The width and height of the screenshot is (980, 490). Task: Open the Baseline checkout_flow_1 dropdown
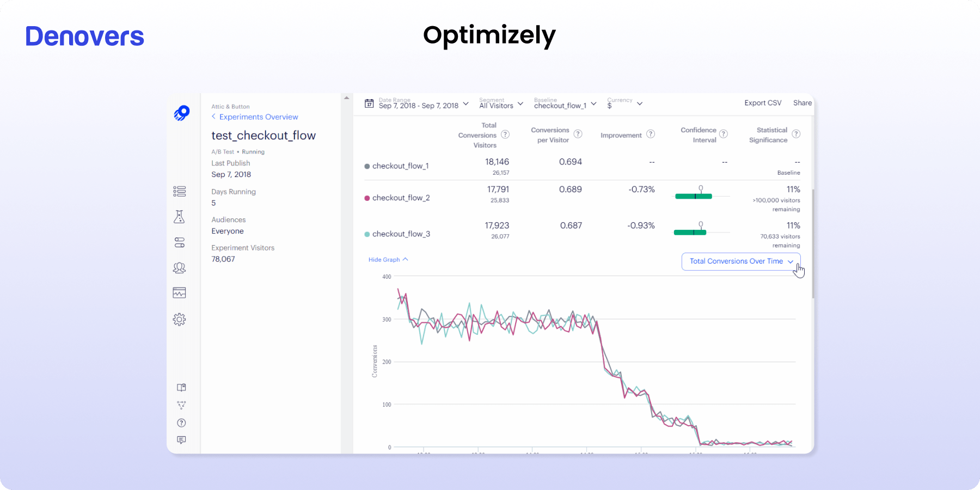point(565,103)
